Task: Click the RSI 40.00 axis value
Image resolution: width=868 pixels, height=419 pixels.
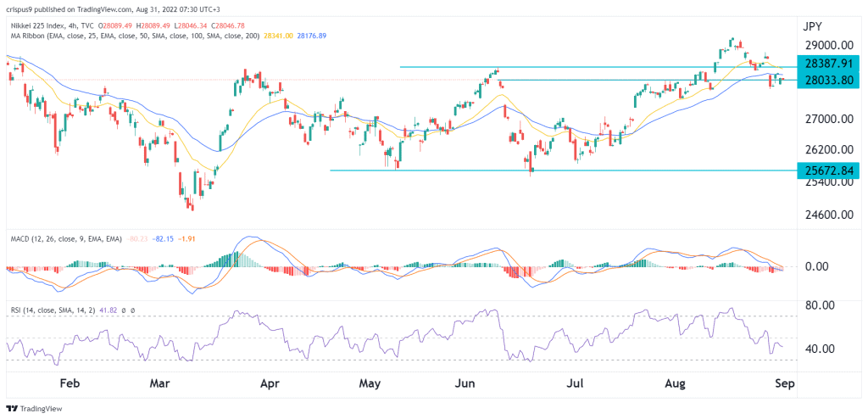Action: point(820,349)
